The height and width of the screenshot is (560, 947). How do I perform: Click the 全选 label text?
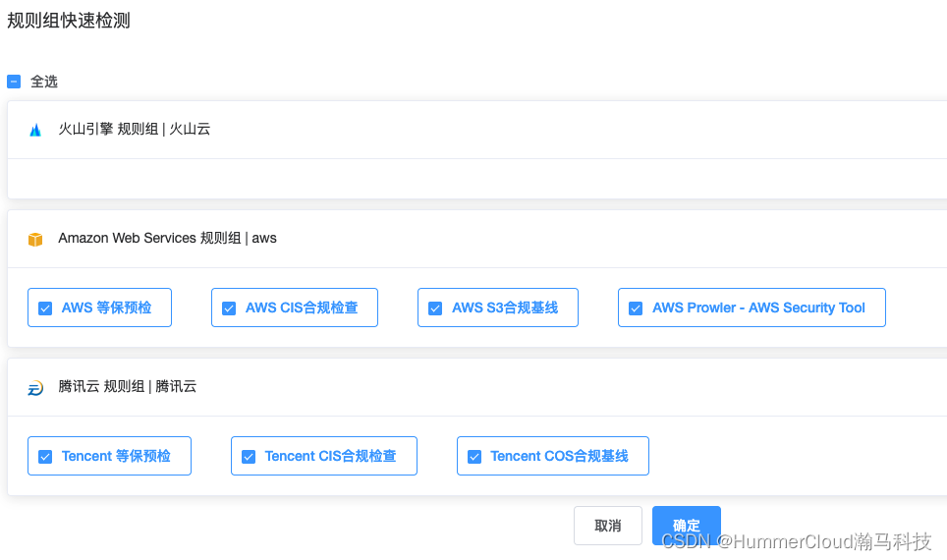point(44,82)
